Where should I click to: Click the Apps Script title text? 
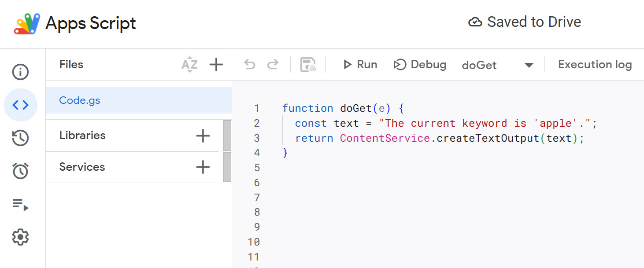point(91,23)
